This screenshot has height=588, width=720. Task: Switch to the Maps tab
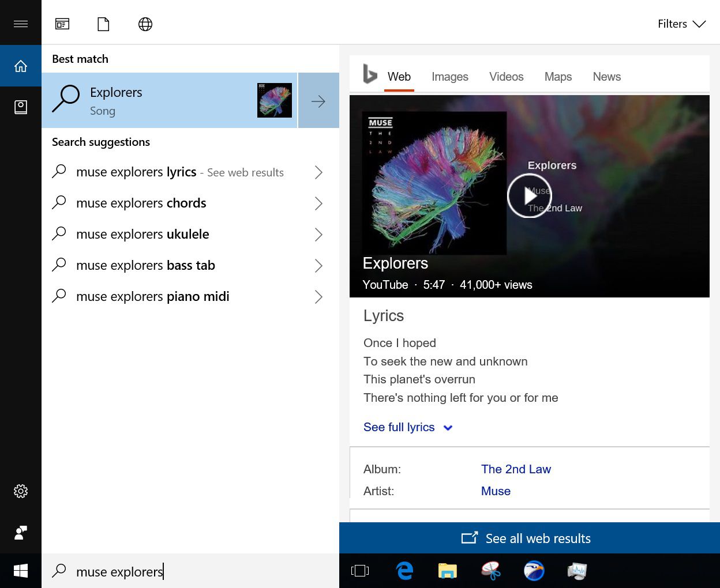(558, 77)
